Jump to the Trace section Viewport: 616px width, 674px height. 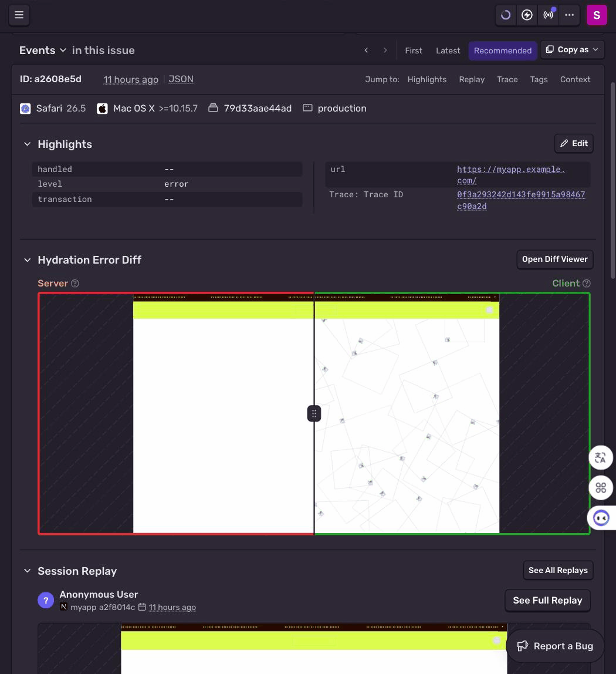(x=507, y=79)
